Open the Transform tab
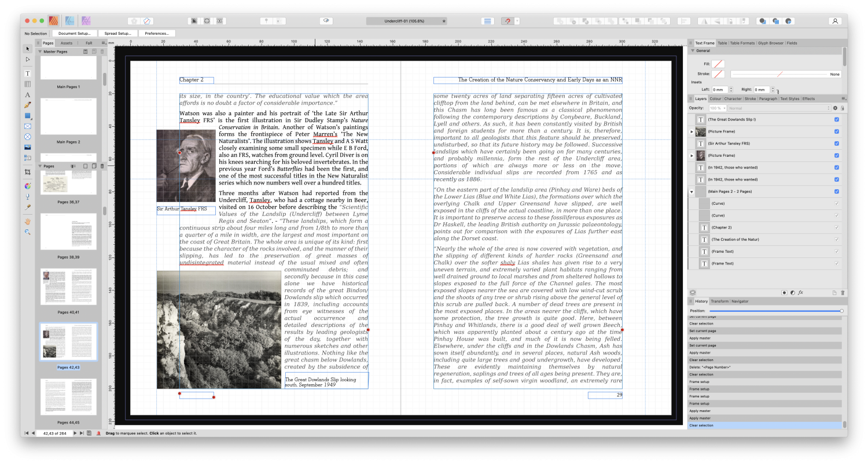The image size is (868, 464). coord(719,301)
